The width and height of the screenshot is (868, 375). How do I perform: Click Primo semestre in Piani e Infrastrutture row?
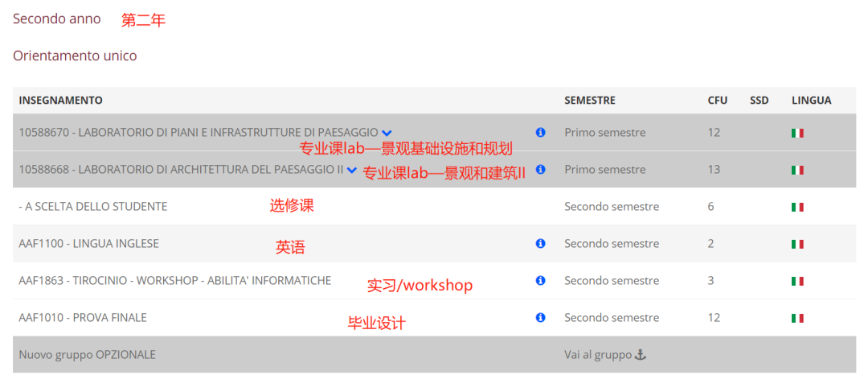coord(605,133)
